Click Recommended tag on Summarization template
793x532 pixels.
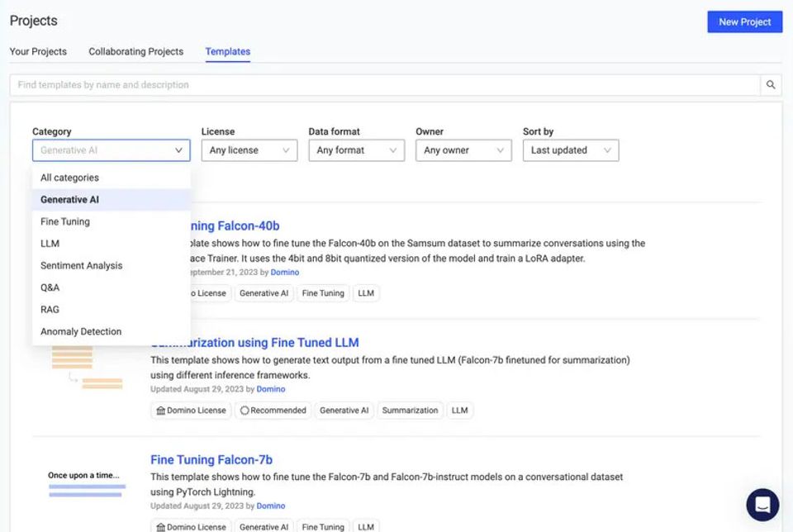[273, 410]
